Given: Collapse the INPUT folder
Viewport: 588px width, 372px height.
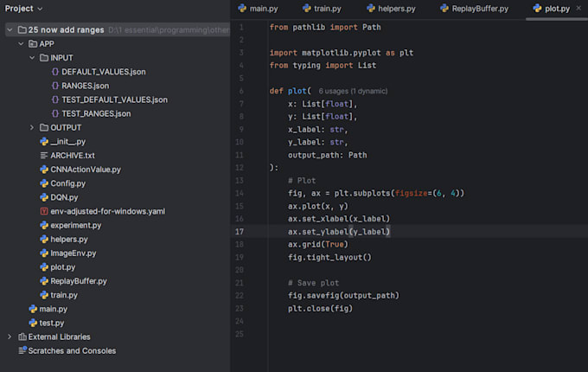Looking at the screenshot, I should click(x=32, y=58).
